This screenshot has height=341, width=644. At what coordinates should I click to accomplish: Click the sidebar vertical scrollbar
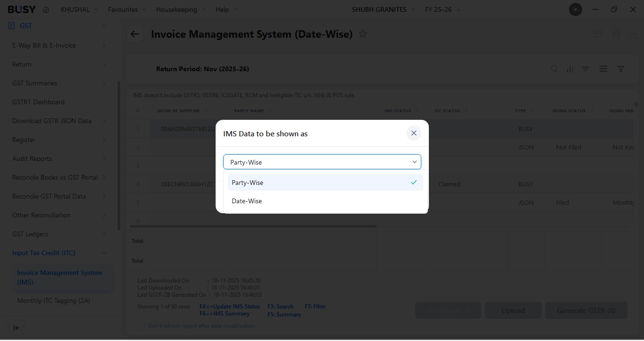pos(118,156)
